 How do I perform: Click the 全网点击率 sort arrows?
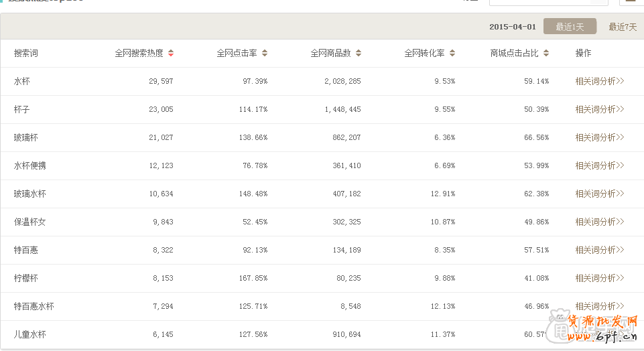point(265,54)
